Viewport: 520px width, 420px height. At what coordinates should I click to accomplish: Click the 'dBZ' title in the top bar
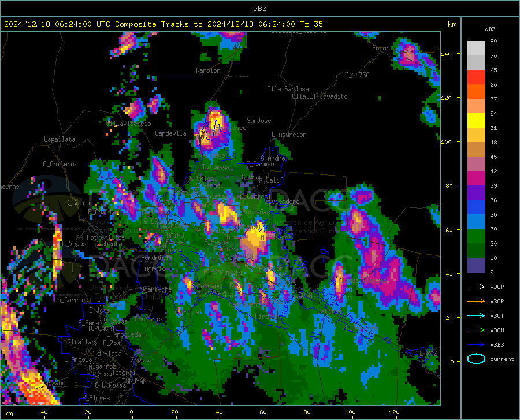[x=259, y=9]
